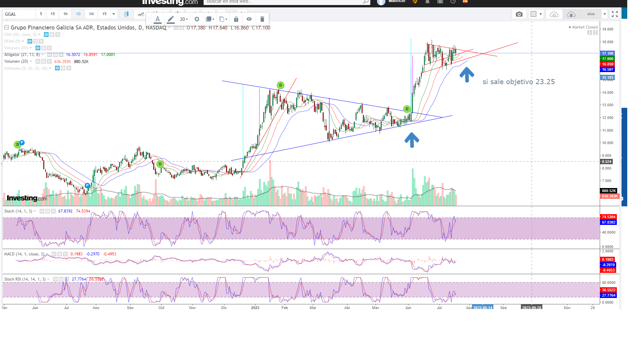Screen dimensions: 644x362
Task: Remove the Ichimoku indicator
Action: point(69,68)
